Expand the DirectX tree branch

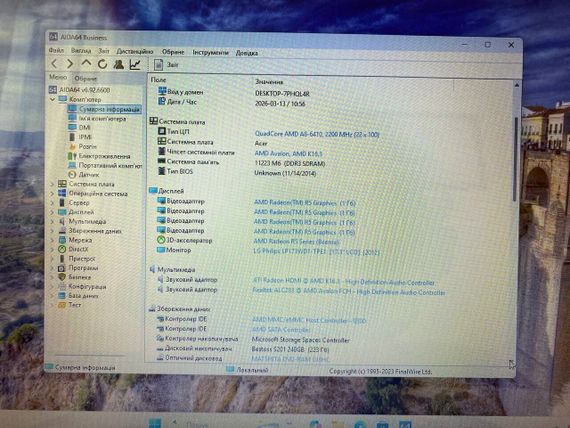(x=52, y=249)
